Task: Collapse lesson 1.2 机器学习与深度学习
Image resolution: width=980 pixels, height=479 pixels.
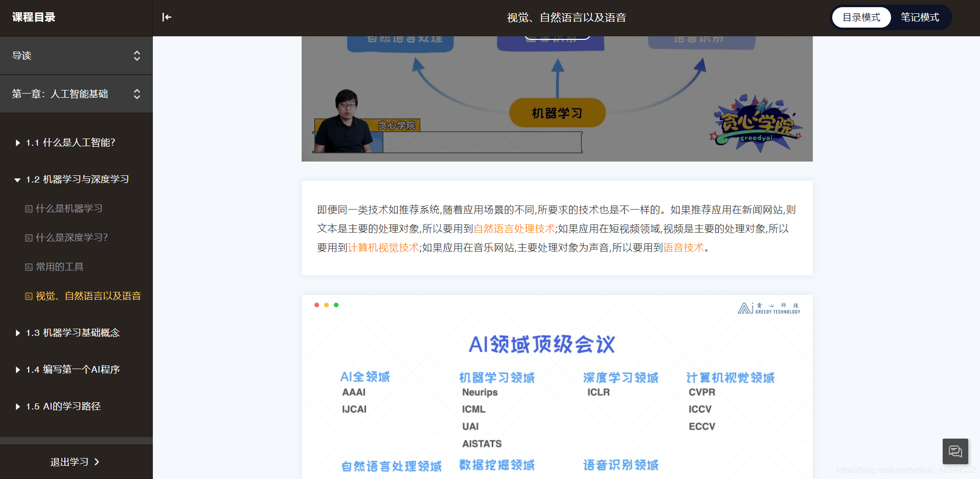Action: coord(17,179)
